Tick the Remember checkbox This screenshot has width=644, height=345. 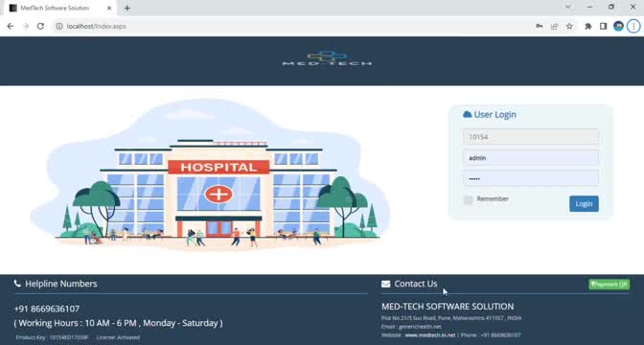(468, 200)
